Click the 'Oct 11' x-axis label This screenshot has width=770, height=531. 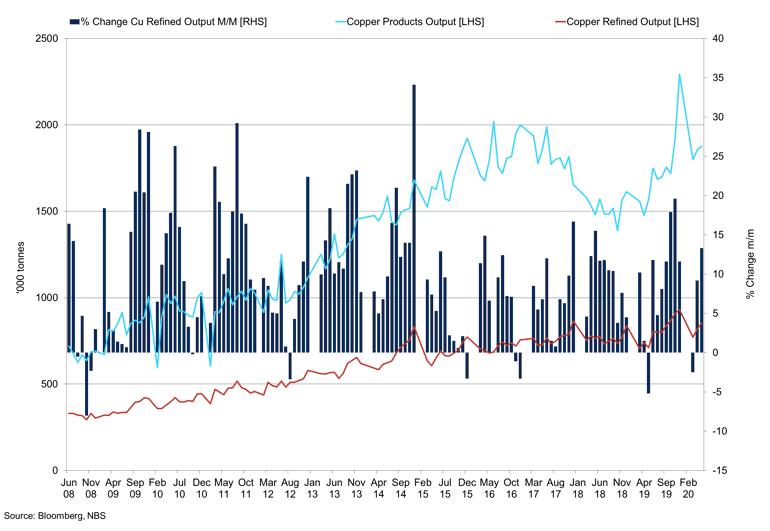(x=246, y=488)
